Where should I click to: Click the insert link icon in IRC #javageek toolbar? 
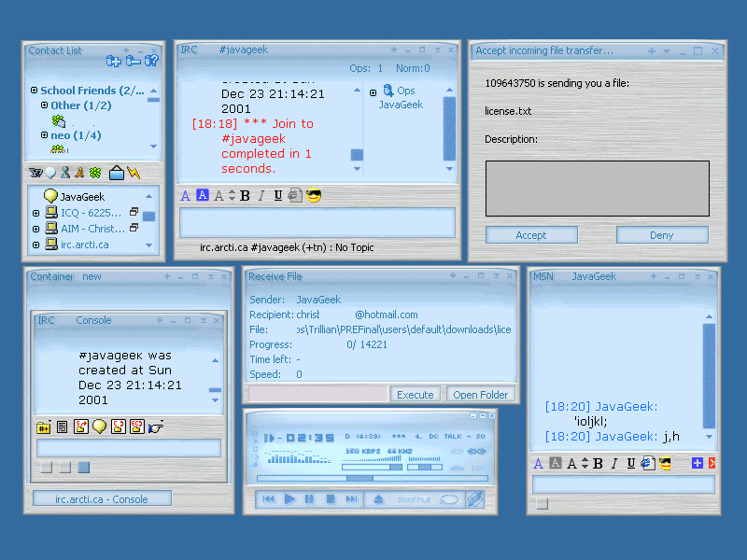pyautogui.click(x=295, y=195)
